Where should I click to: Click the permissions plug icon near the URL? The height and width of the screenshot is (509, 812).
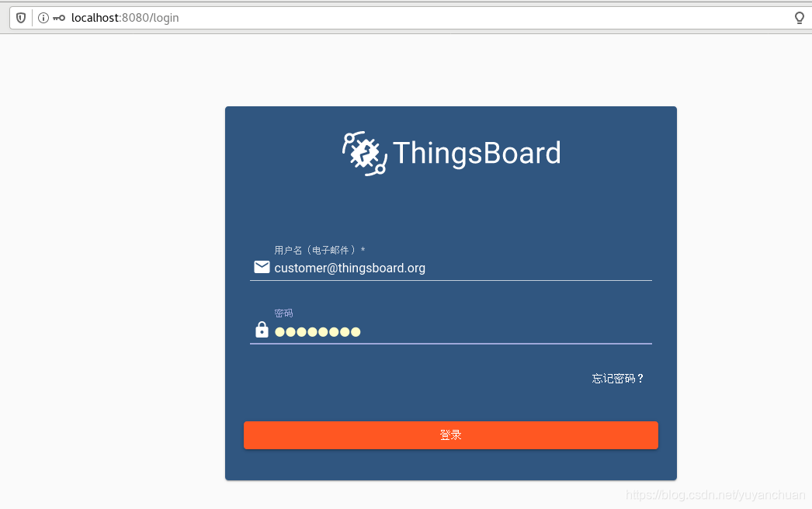[57, 18]
